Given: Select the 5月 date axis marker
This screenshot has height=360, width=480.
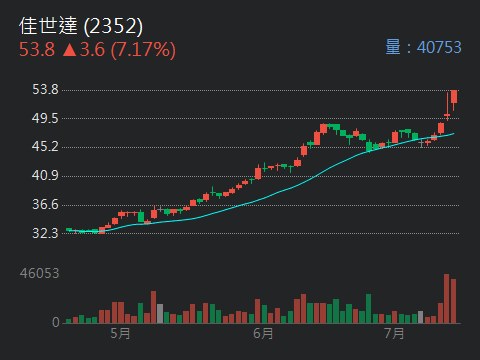Looking at the screenshot, I should coord(120,333).
